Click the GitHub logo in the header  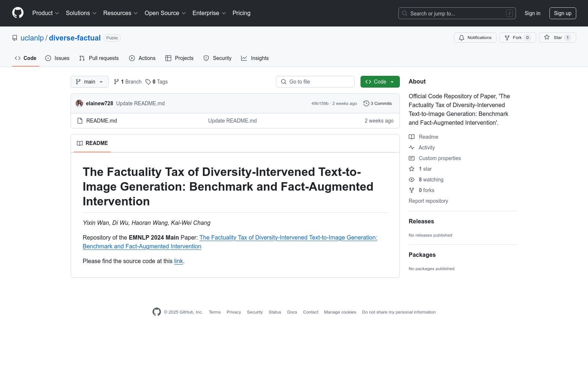(x=18, y=13)
